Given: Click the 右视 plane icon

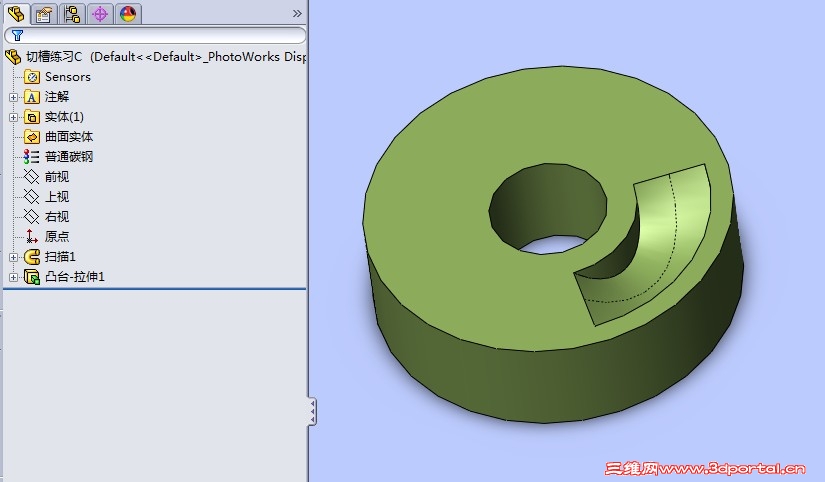Looking at the screenshot, I should coord(32,217).
